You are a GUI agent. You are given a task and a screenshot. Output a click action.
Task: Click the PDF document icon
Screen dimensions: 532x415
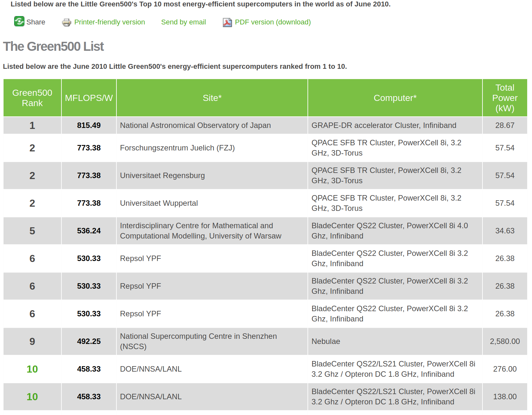click(227, 22)
